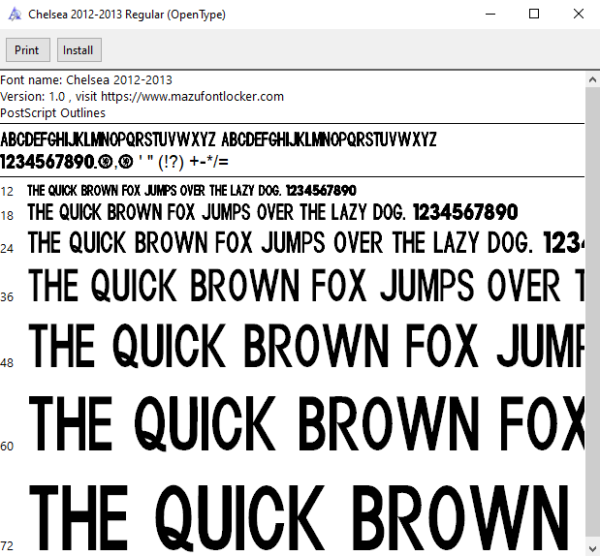Click the '24' point size label
The width and height of the screenshot is (600, 556).
(7, 249)
